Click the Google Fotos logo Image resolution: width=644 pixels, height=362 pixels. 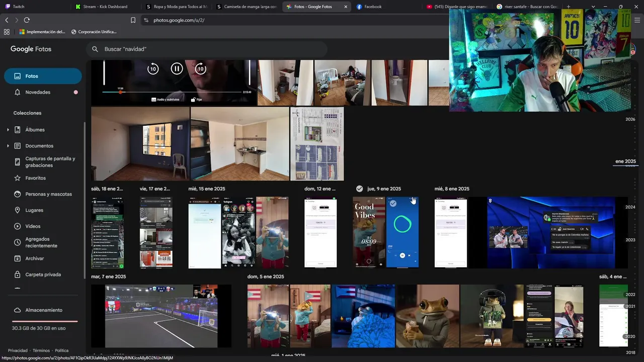pos(31,49)
